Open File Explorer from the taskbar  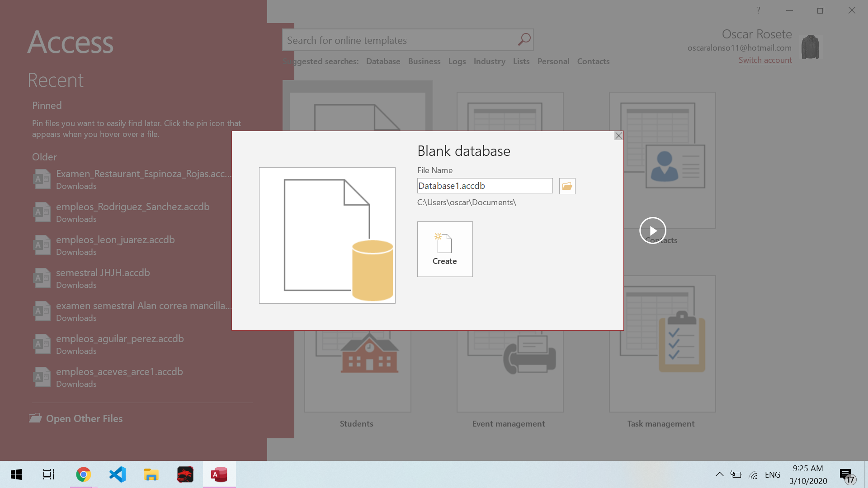[x=151, y=474]
